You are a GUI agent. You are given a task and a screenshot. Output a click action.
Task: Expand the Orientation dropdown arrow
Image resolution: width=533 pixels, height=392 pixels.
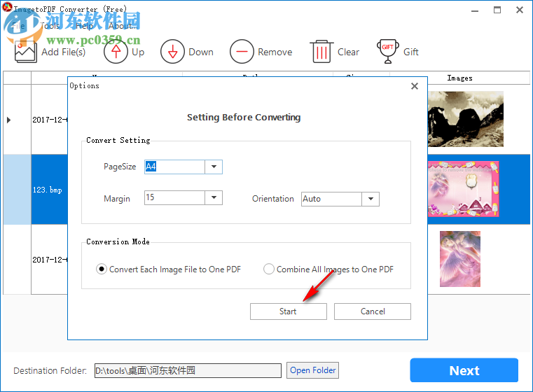click(x=371, y=199)
